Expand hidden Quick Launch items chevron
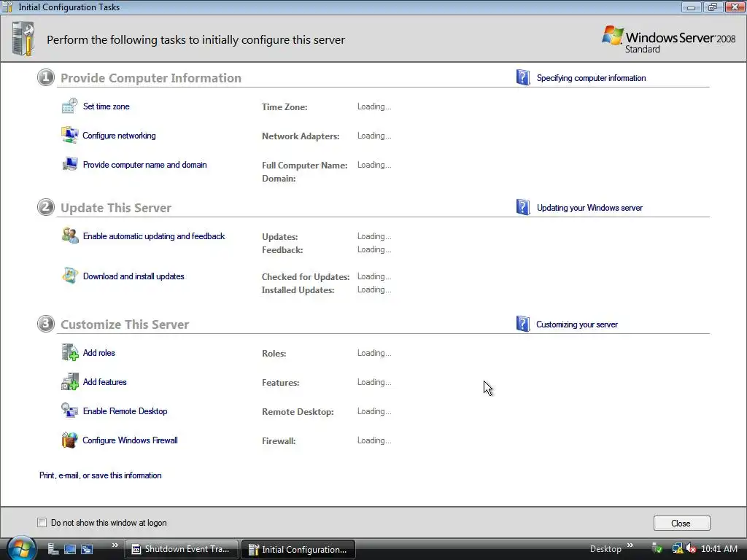747x560 pixels. tap(115, 545)
